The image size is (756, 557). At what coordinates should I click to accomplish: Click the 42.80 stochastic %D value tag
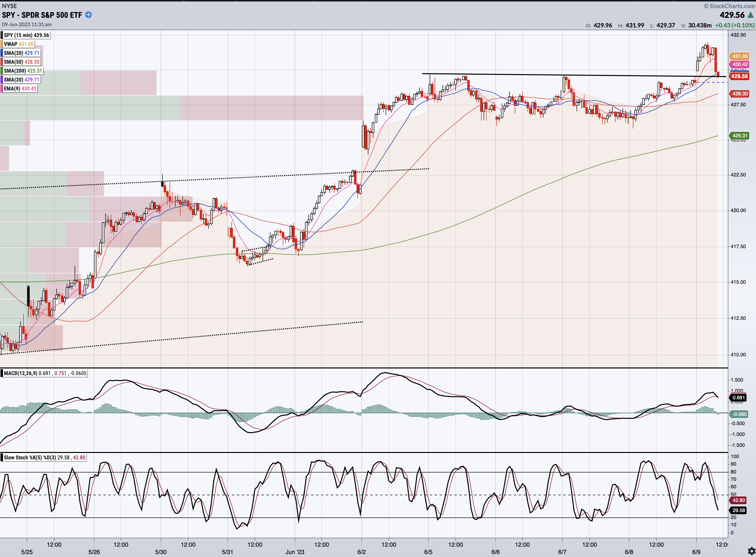pyautogui.click(x=738, y=500)
